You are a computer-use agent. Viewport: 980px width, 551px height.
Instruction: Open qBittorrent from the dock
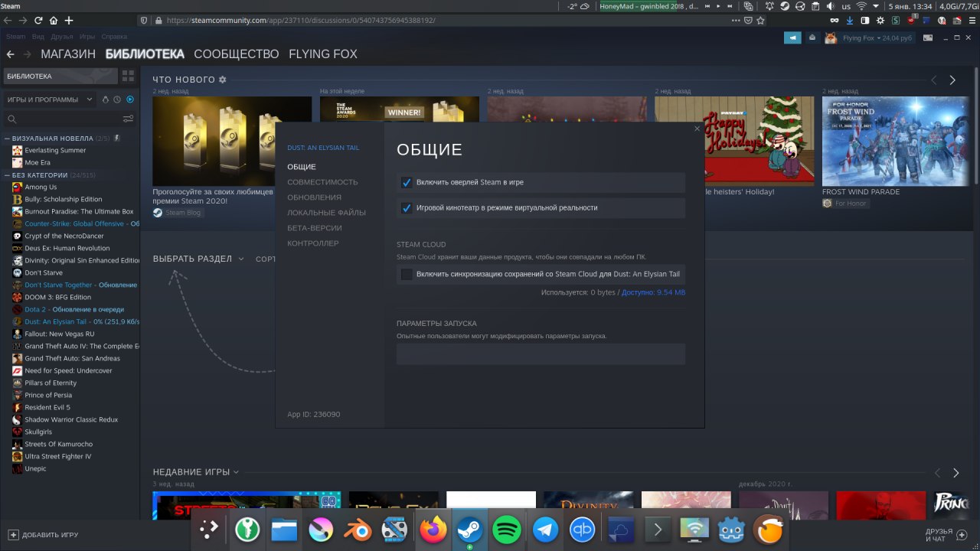pos(583,530)
